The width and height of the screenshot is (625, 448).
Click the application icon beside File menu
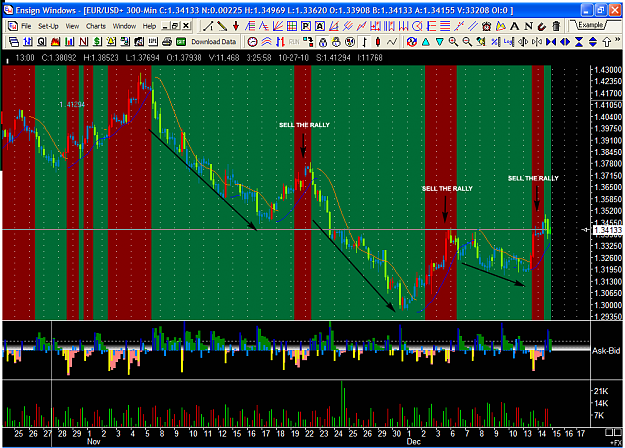13,26
